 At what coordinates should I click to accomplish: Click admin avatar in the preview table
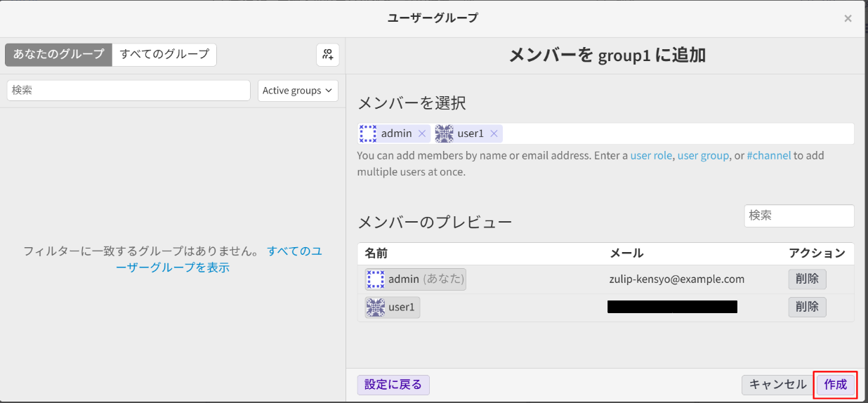coord(375,279)
